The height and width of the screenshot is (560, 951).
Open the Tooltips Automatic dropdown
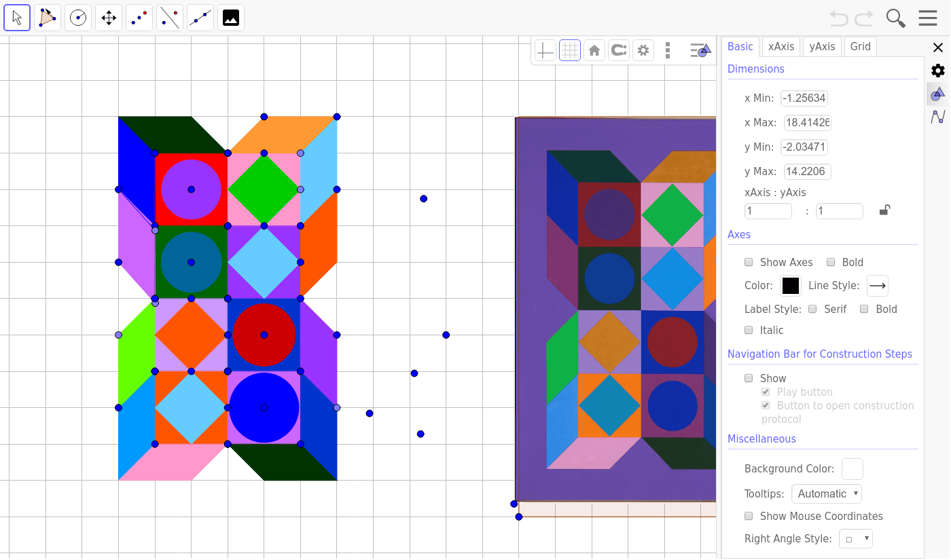[x=827, y=493]
